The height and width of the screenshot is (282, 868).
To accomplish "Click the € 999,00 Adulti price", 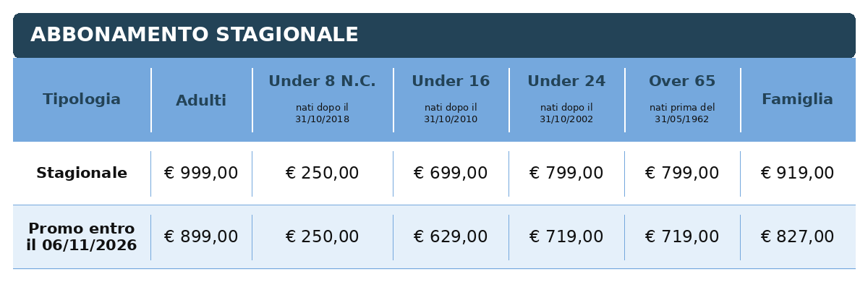I will [x=201, y=174].
